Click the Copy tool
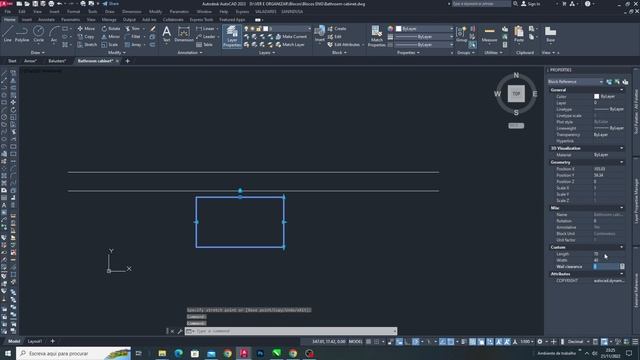Image resolution: width=640 pixels, height=360 pixels. pyautogui.click(x=86, y=37)
